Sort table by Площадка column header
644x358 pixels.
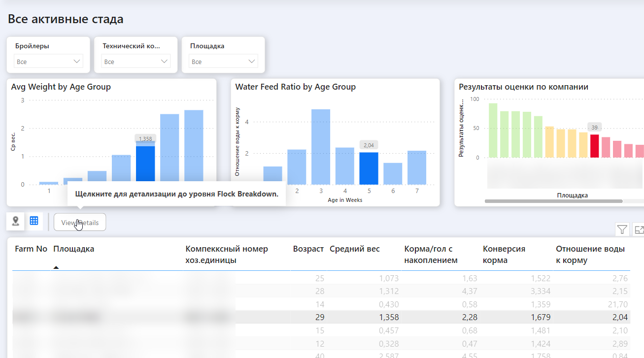pyautogui.click(x=73, y=249)
